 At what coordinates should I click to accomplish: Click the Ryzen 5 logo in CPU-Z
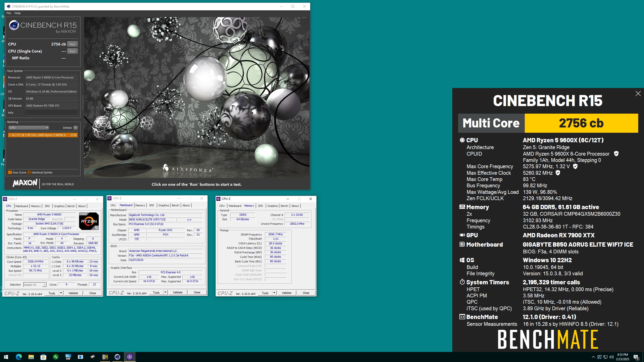89,221
